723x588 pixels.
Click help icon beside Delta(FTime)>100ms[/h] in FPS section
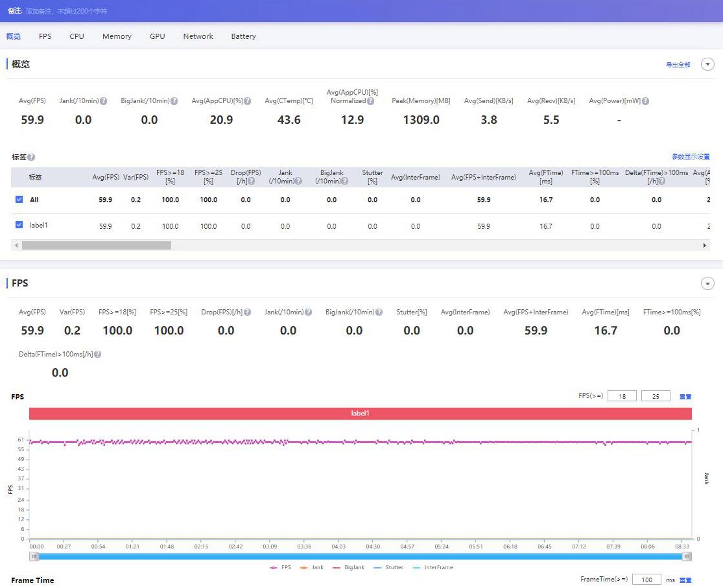coord(97,354)
